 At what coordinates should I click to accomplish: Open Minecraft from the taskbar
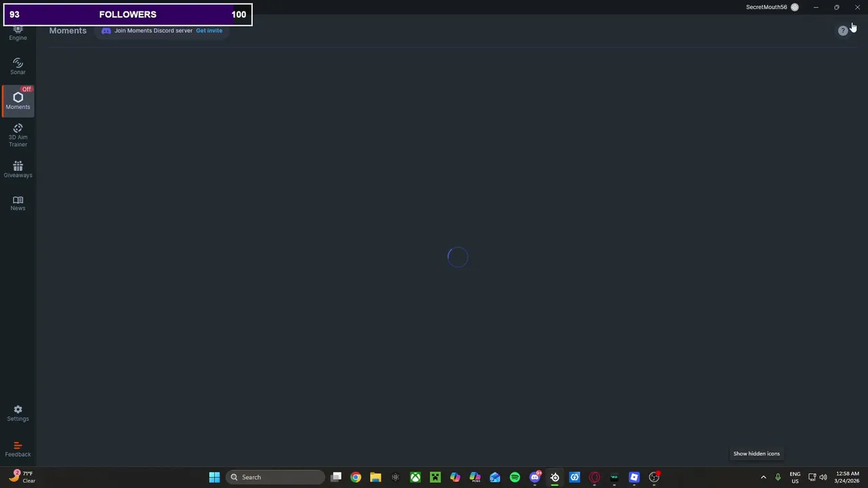[x=435, y=477]
